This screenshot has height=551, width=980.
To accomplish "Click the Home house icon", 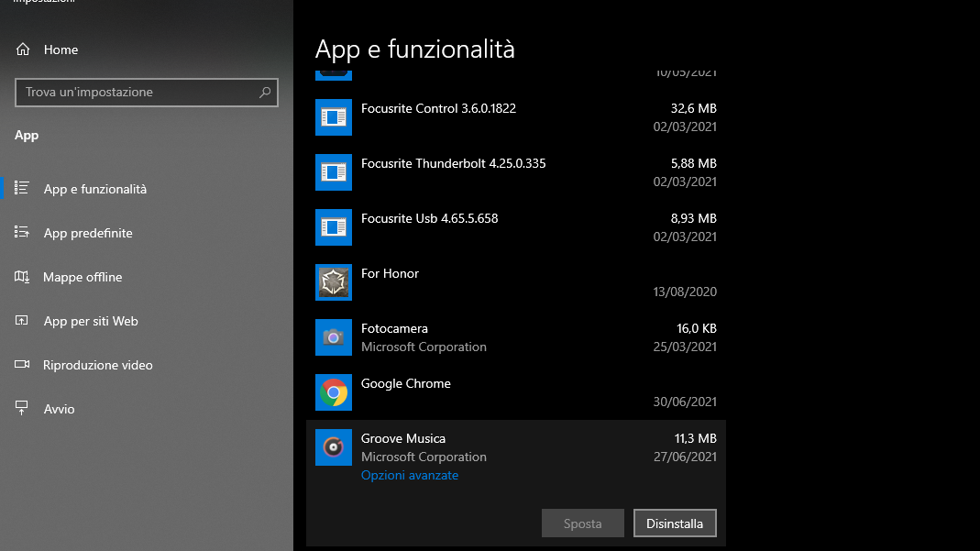I will click(x=23, y=50).
